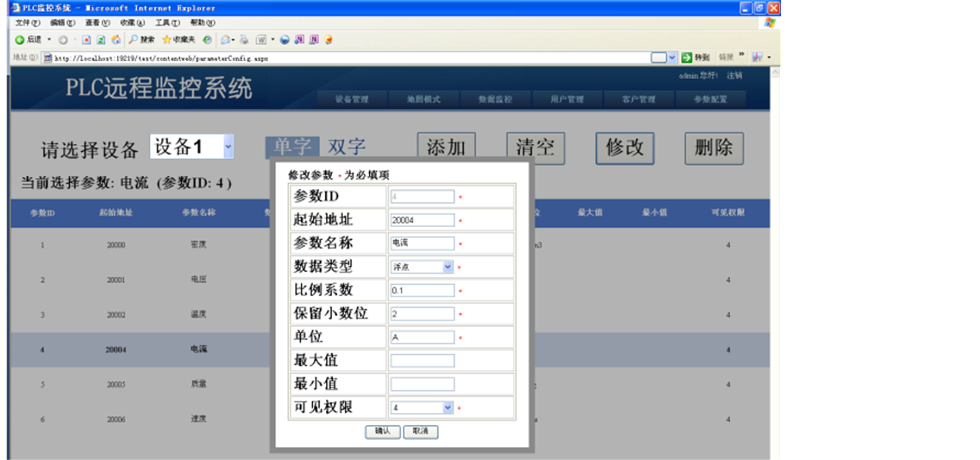Expand the 可见权限 dropdown in dialog
980x460 pixels.
(447, 407)
